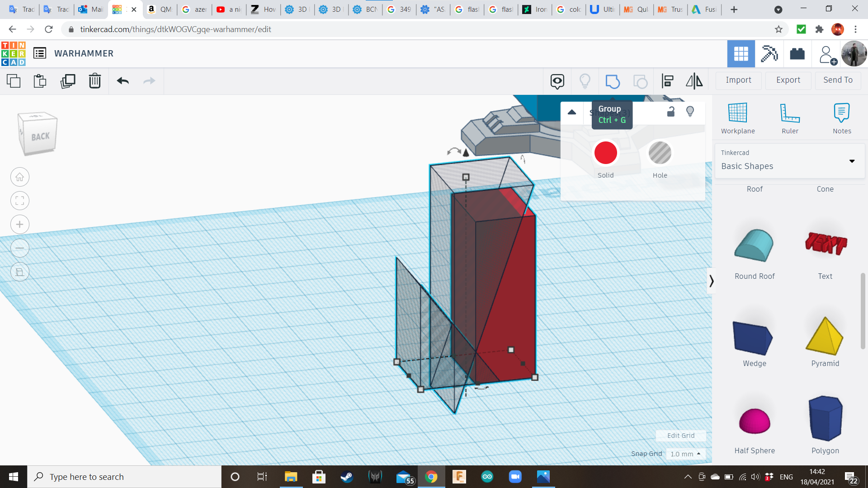This screenshot has width=868, height=488.
Task: Open the view notes eye icon
Action: (557, 81)
